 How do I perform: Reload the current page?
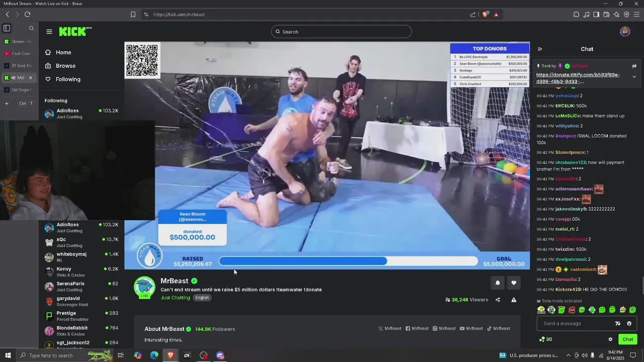click(27, 15)
